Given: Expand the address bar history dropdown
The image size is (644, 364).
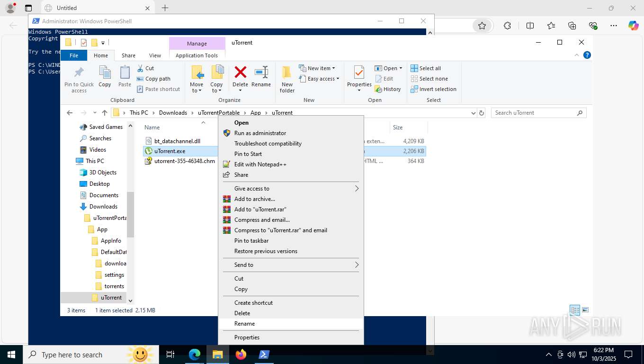Looking at the screenshot, I should 473,113.
